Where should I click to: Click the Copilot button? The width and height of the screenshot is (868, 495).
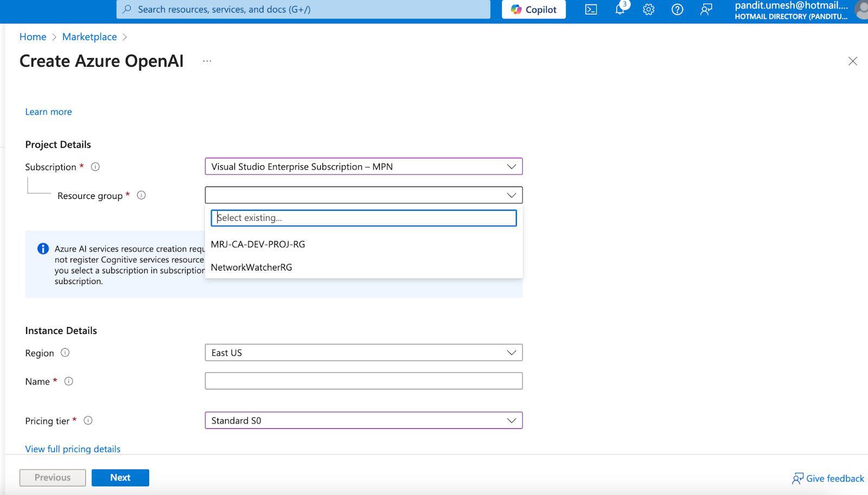[x=534, y=9]
